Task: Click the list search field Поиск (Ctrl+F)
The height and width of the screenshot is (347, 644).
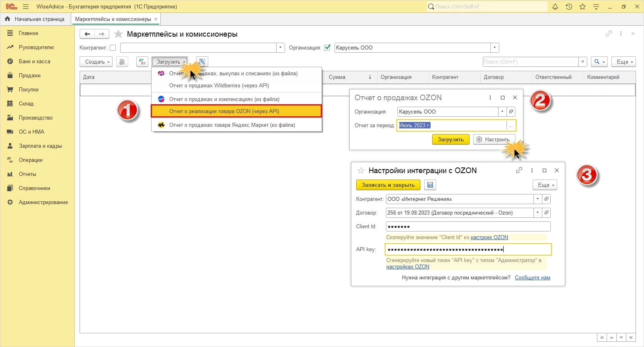Action: [x=531, y=62]
